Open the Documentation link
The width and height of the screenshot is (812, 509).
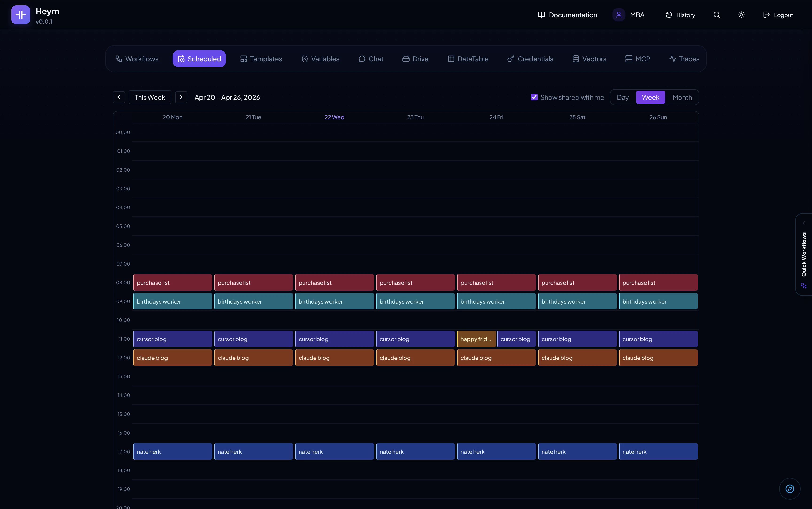point(567,15)
